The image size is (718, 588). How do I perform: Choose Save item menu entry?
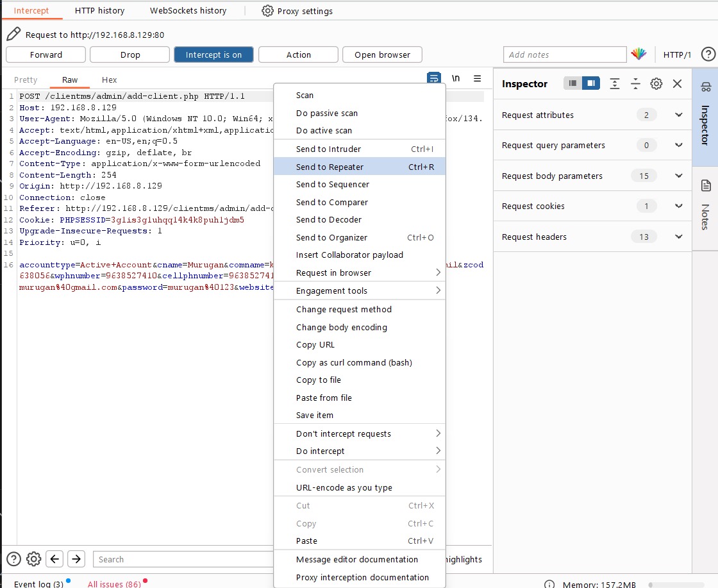coord(360,415)
